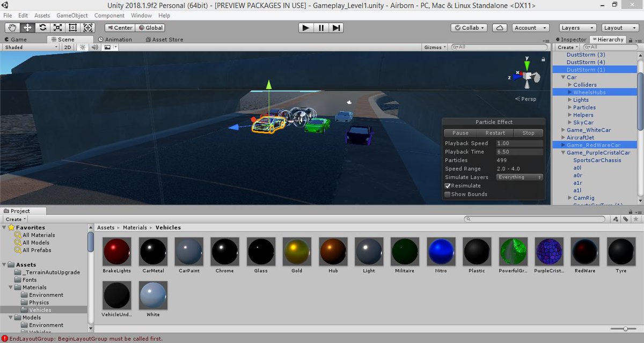Adjust the asset thumbnail size slider

(x=624, y=329)
